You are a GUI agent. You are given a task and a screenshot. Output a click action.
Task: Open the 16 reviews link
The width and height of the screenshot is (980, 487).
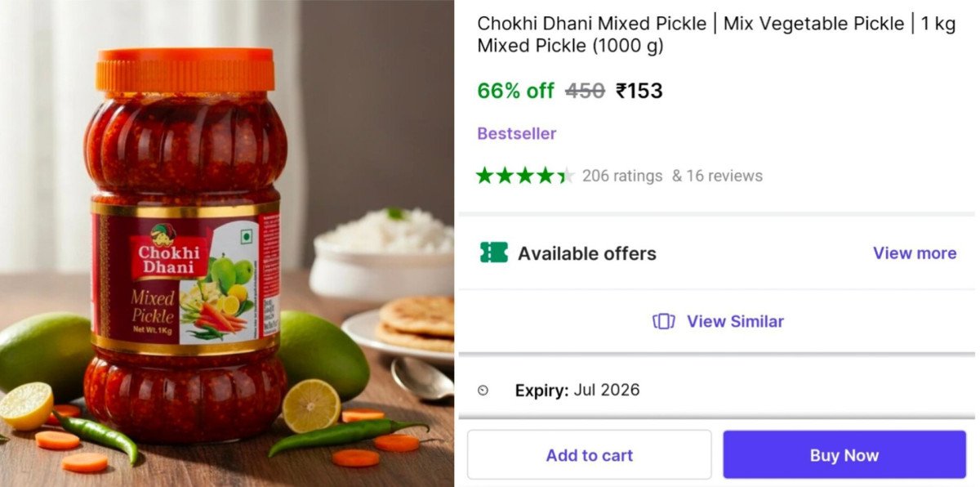point(717,176)
